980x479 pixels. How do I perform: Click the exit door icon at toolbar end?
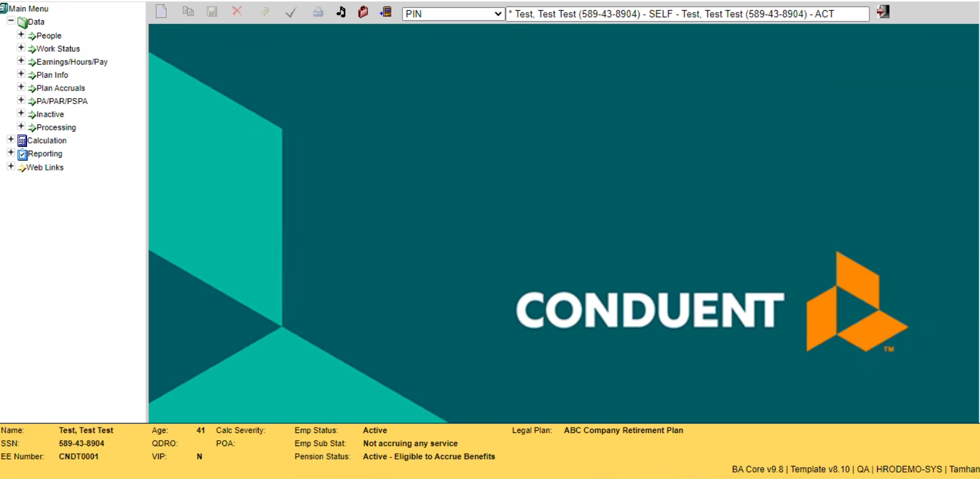(x=883, y=11)
